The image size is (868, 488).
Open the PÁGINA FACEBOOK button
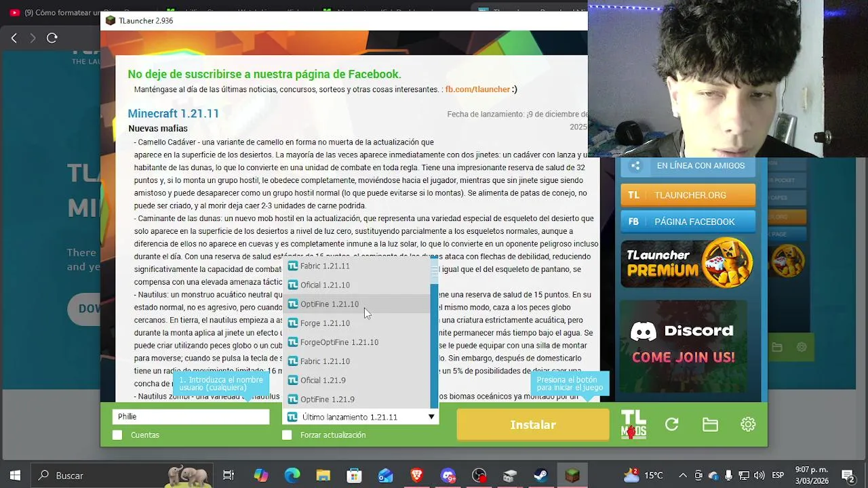pos(688,222)
